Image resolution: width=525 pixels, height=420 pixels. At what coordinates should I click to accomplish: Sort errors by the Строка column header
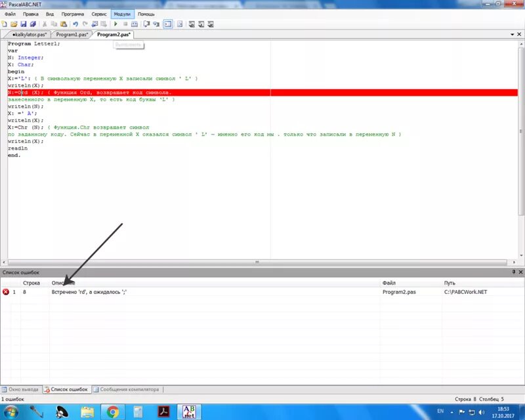point(31,283)
